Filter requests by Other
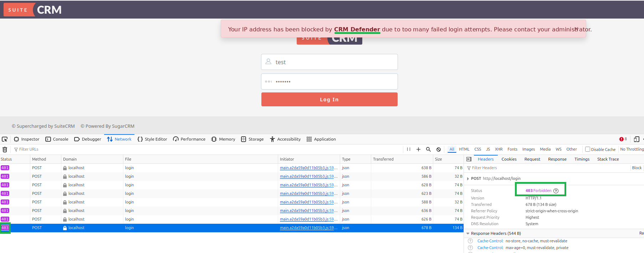 click(572, 149)
